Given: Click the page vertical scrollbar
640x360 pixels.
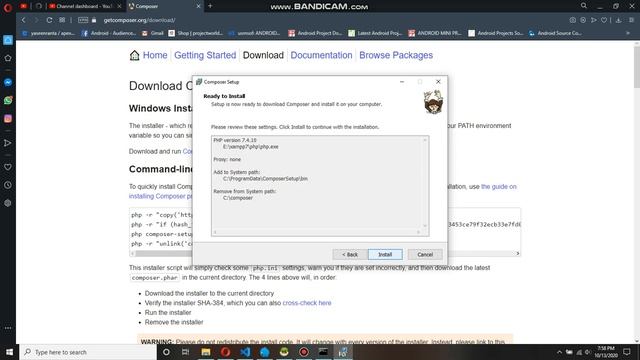Looking at the screenshot, I should (637, 192).
